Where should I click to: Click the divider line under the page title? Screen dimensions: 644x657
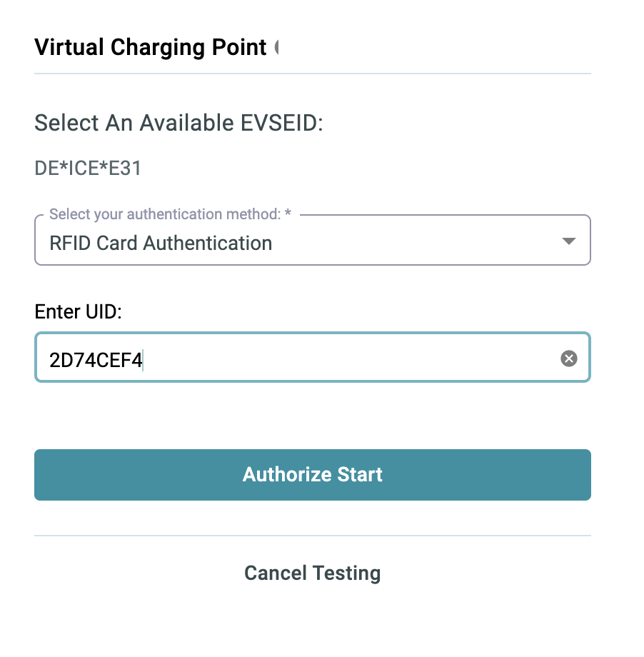[x=313, y=74]
